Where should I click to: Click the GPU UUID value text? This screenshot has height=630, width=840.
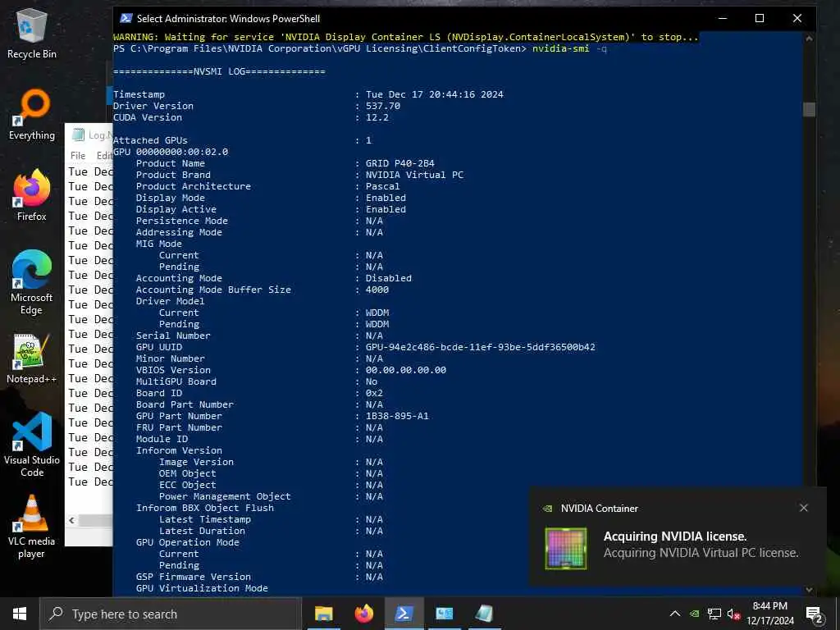click(481, 347)
